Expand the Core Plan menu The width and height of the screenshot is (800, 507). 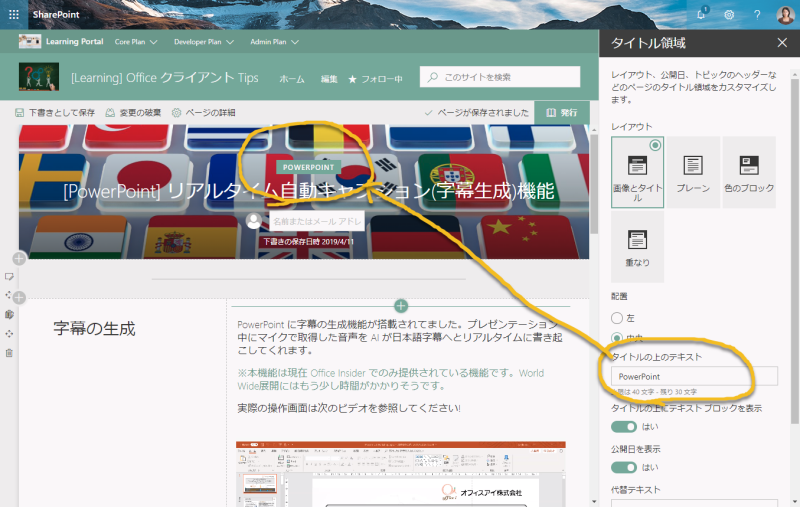tap(136, 42)
